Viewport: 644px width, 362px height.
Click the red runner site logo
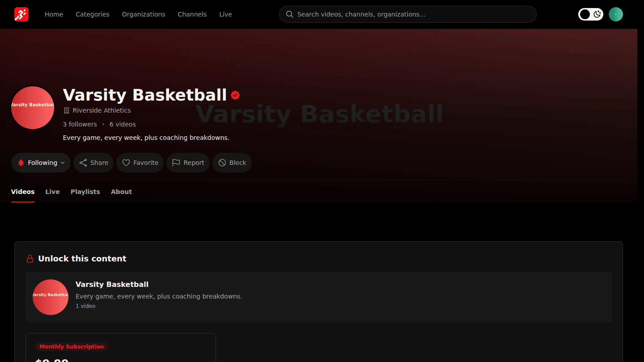click(x=21, y=14)
